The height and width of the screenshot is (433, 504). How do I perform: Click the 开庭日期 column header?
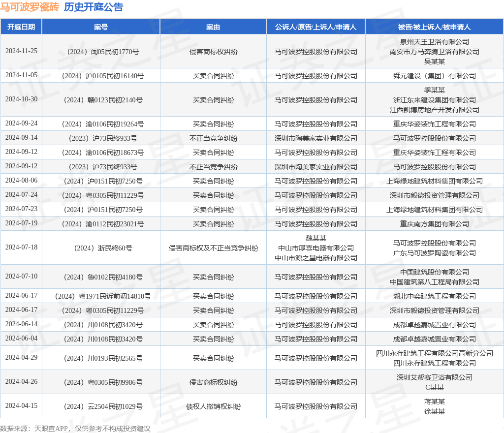coord(21,27)
